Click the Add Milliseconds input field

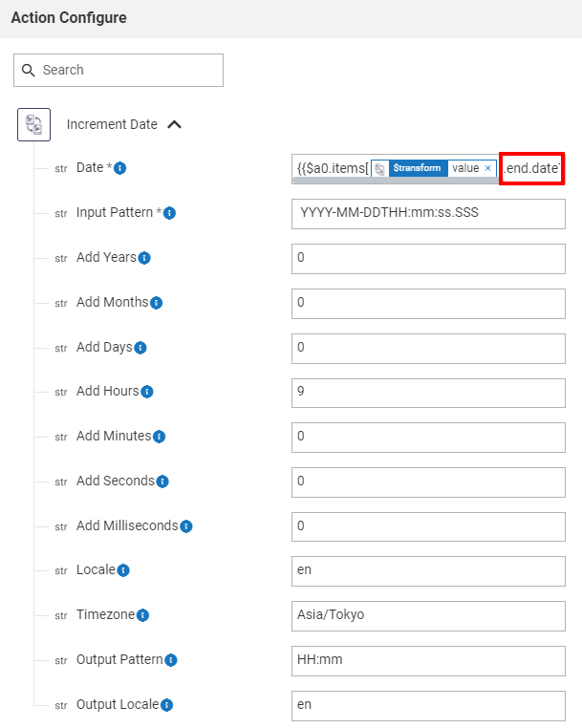click(428, 525)
